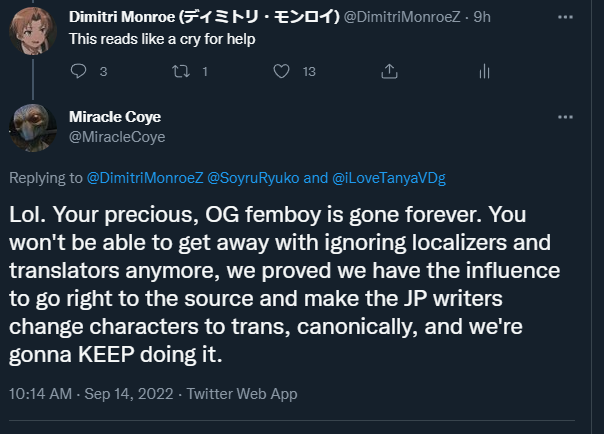View analytics bar-chart icon on Dimitri's tweet
The image size is (604, 434).
coord(484,71)
